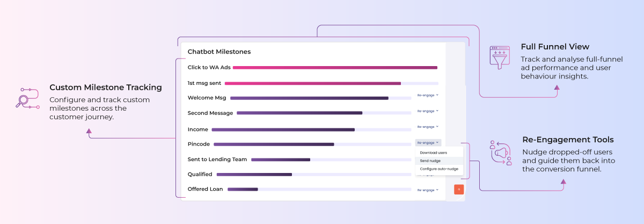Click the Chatbot Milestones heading
Image resolution: width=644 pixels, height=224 pixels.
(219, 52)
